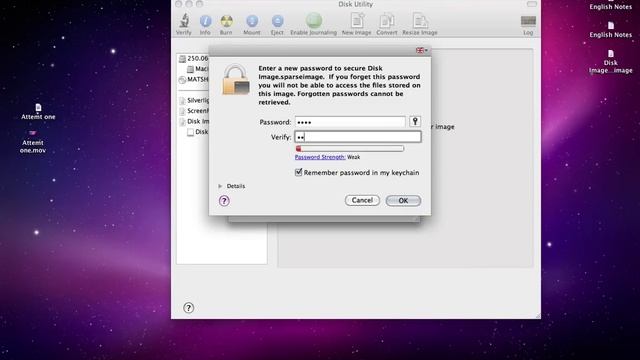Select the 250.06 disk in sidebar
This screenshot has height=360, width=640.
tap(193, 58)
